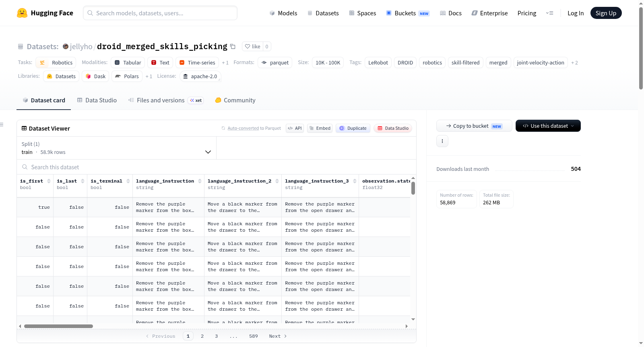Switch to the Community tab
Screen dimensions: 644x347
(x=235, y=100)
